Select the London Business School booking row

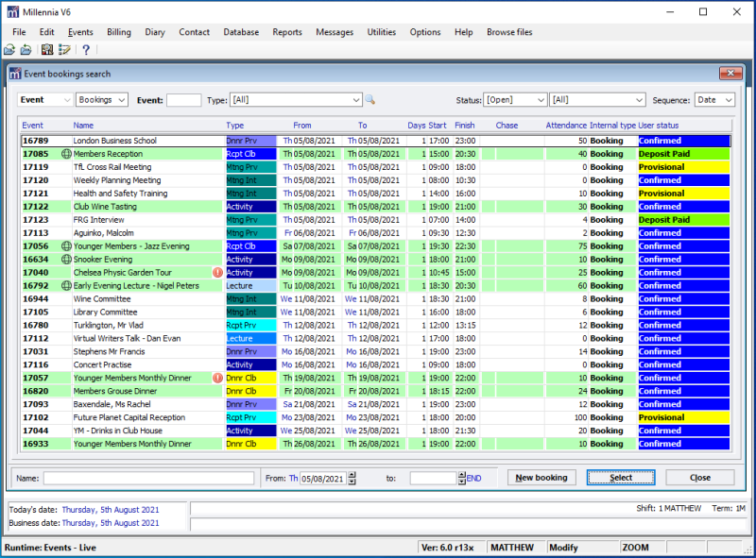point(114,141)
